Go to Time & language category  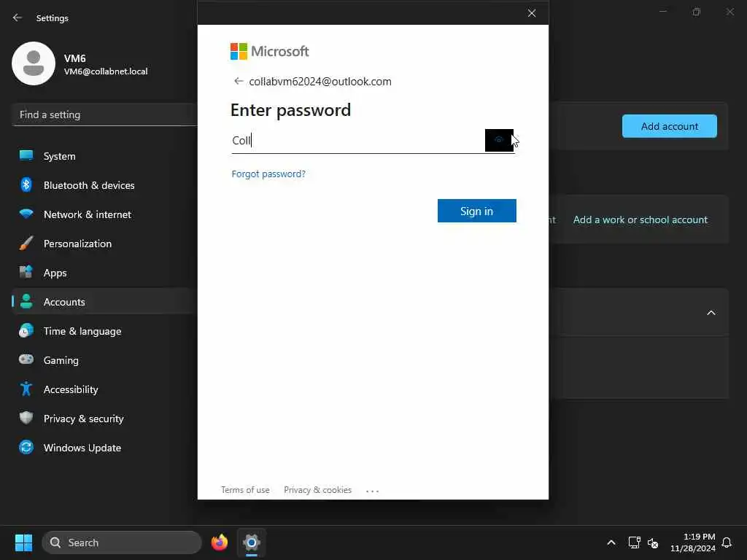tap(105, 331)
